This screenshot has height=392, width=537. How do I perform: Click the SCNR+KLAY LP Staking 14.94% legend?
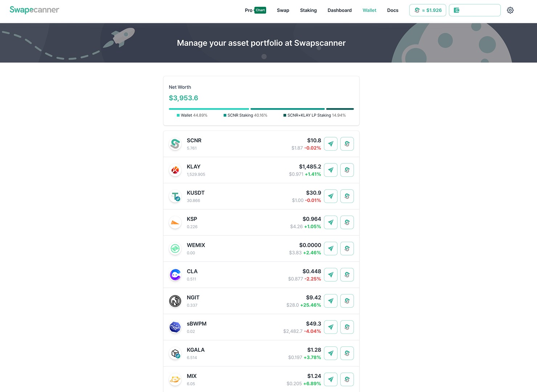(314, 115)
